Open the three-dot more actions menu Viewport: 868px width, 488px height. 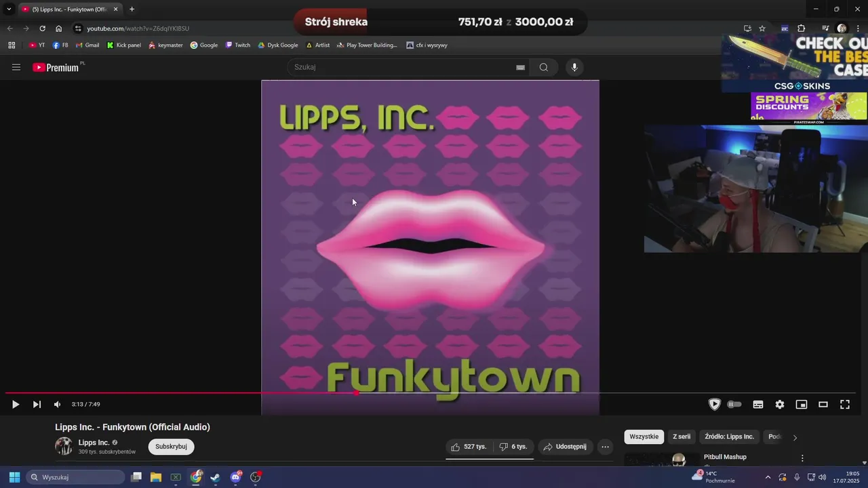tap(606, 447)
